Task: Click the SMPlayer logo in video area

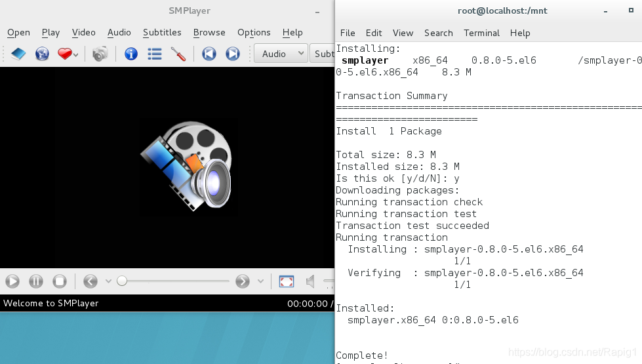Action: click(x=187, y=166)
